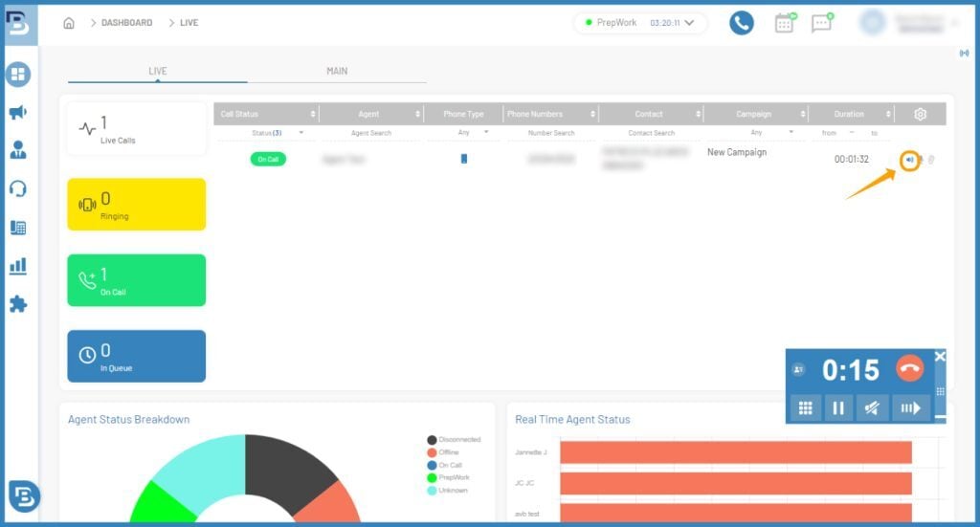Image resolution: width=980 pixels, height=527 pixels.
Task: Click the '00:01:32' duration value
Action: tap(851, 159)
